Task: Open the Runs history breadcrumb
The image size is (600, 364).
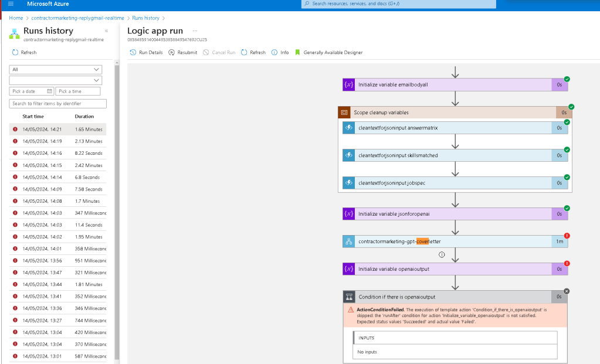Action: (x=146, y=18)
